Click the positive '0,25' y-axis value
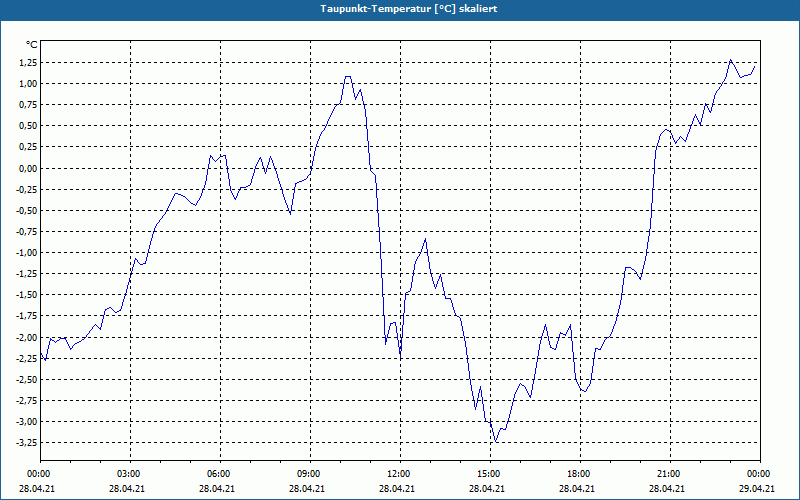The height and width of the screenshot is (500, 800). pyautogui.click(x=28, y=147)
